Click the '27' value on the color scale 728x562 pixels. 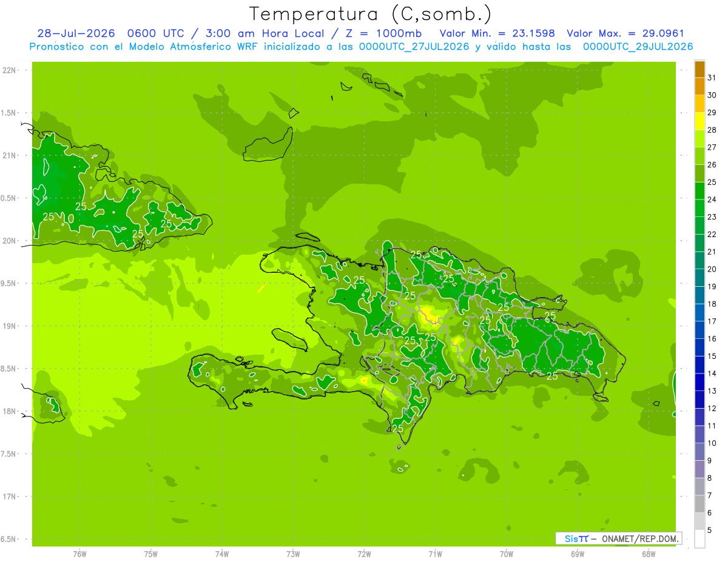[x=712, y=147]
